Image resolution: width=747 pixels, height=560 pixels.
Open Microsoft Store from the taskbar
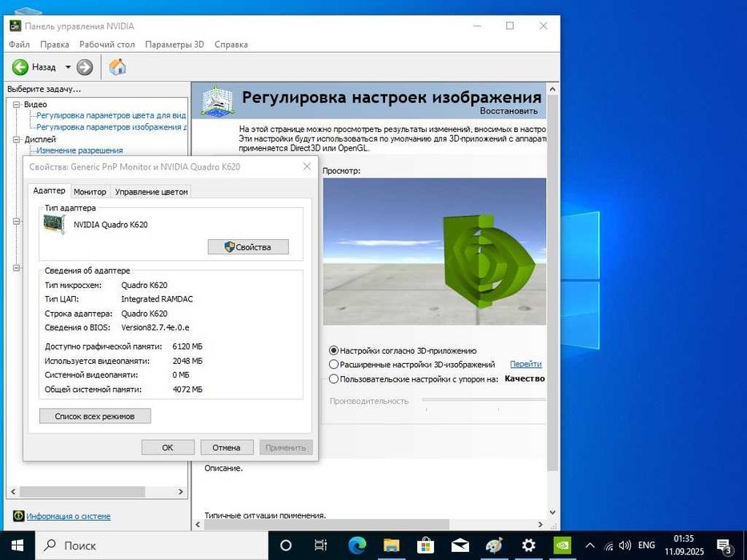425,546
